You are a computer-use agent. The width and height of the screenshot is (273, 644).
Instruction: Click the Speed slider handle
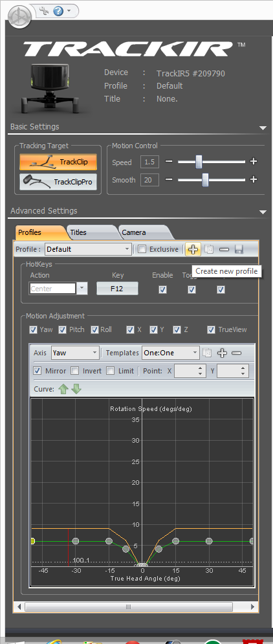199,161
